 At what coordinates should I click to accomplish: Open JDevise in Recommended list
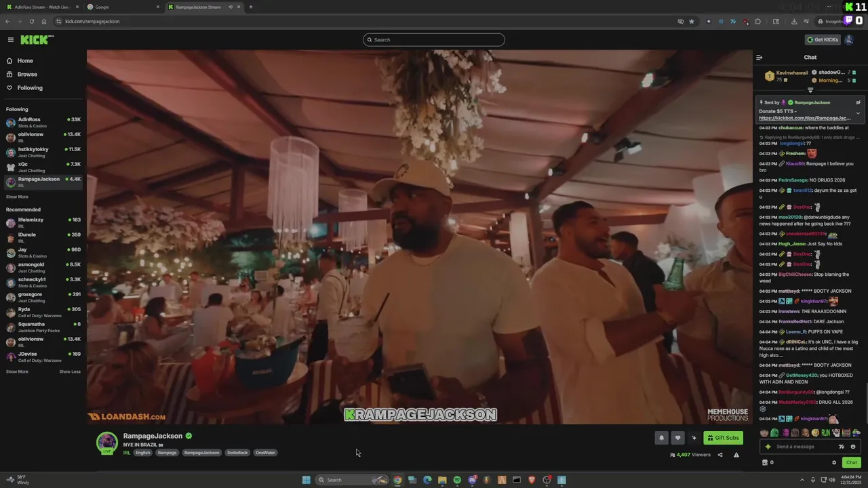43,357
